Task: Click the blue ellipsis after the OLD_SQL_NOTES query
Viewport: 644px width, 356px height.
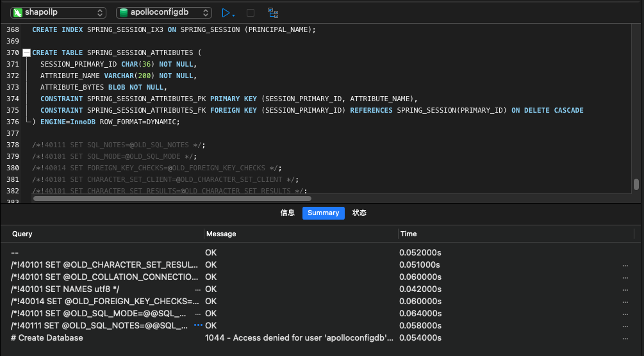Action: pos(198,325)
